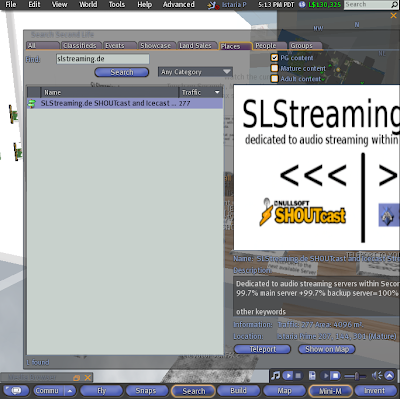Open the Advanced menu
The width and height of the screenshot is (400, 399).
coord(179,4)
